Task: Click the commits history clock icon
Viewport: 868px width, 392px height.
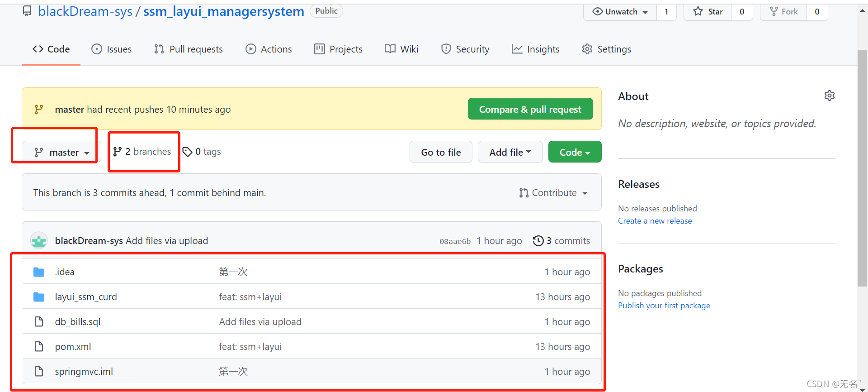Action: coord(538,241)
